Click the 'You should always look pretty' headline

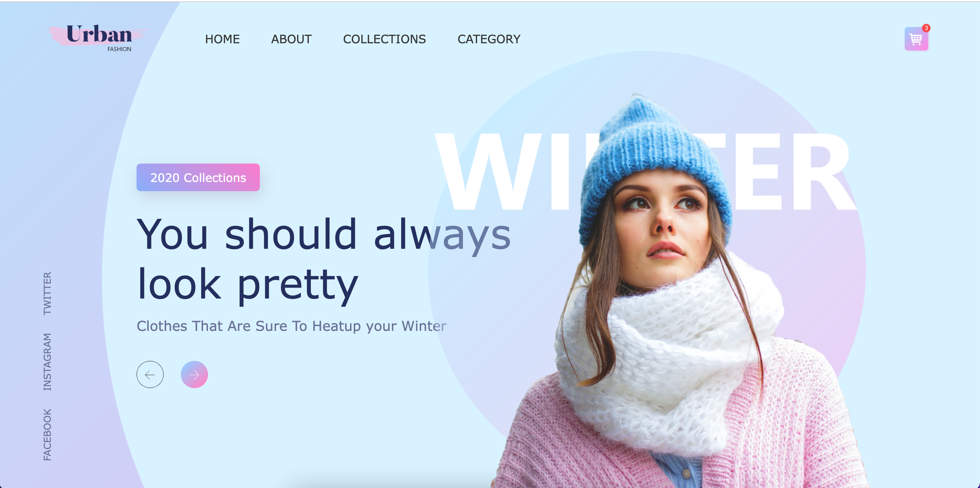tap(323, 259)
